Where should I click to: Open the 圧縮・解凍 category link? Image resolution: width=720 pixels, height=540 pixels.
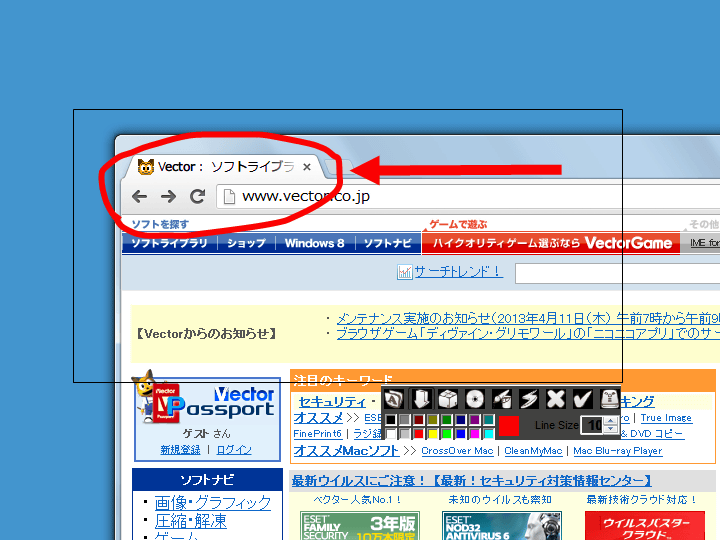click(191, 521)
